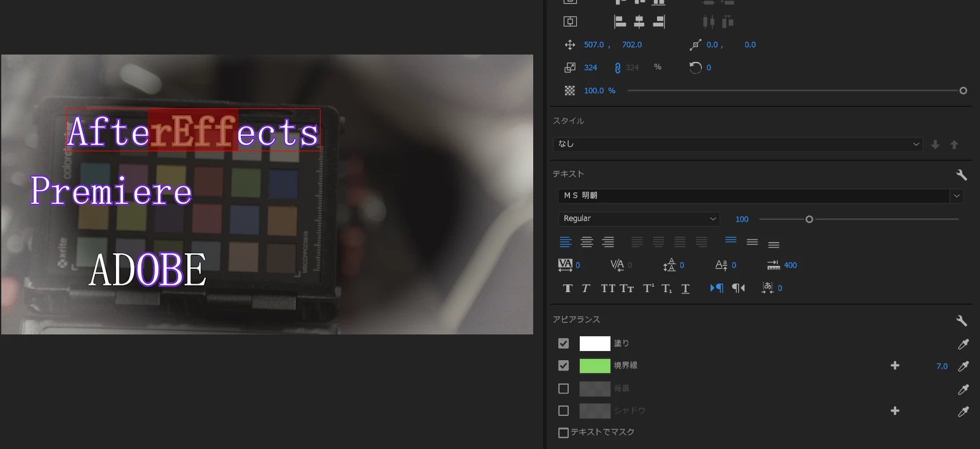Push style to track with down arrow
Viewport: 980px width, 449px height.
tap(935, 145)
